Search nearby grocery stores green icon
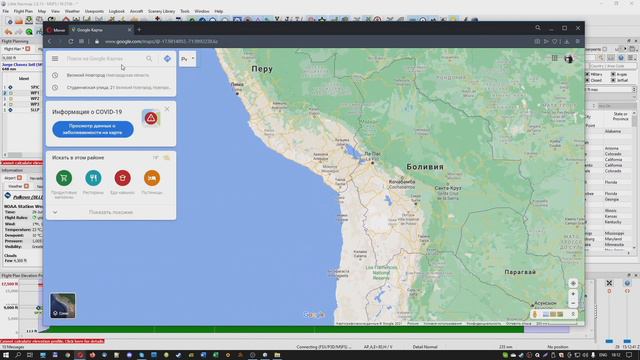The height and width of the screenshot is (360, 640). [x=64, y=178]
